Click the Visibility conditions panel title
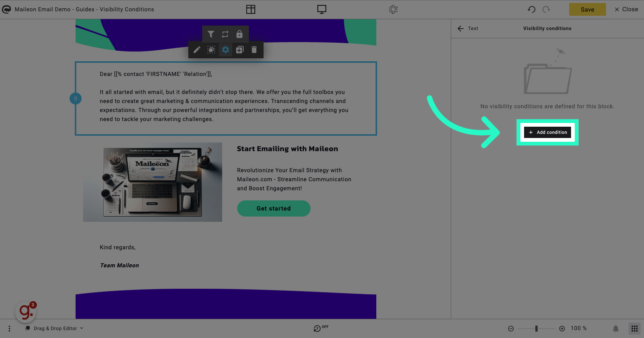Screen dimensions: 644x338 (547, 29)
